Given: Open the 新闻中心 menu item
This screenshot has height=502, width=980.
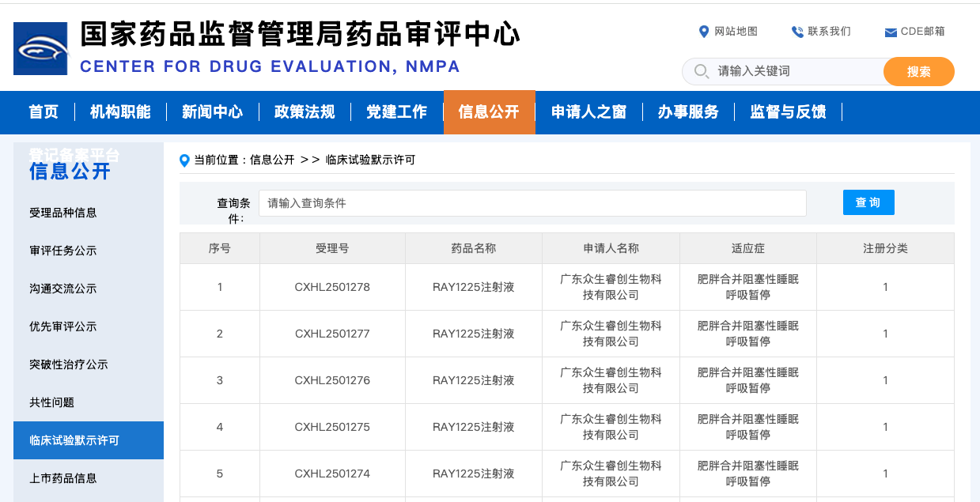Looking at the screenshot, I should pos(212,112).
